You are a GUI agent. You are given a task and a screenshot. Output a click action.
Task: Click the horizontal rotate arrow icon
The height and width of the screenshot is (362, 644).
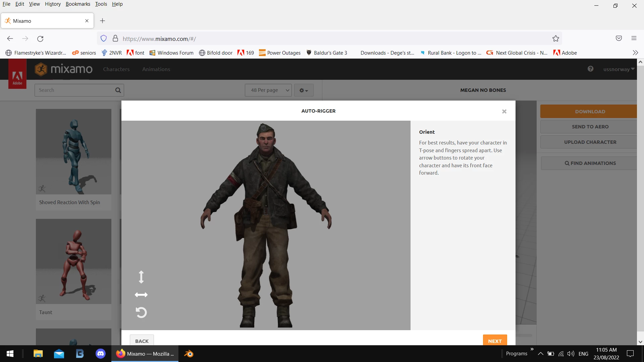click(141, 295)
